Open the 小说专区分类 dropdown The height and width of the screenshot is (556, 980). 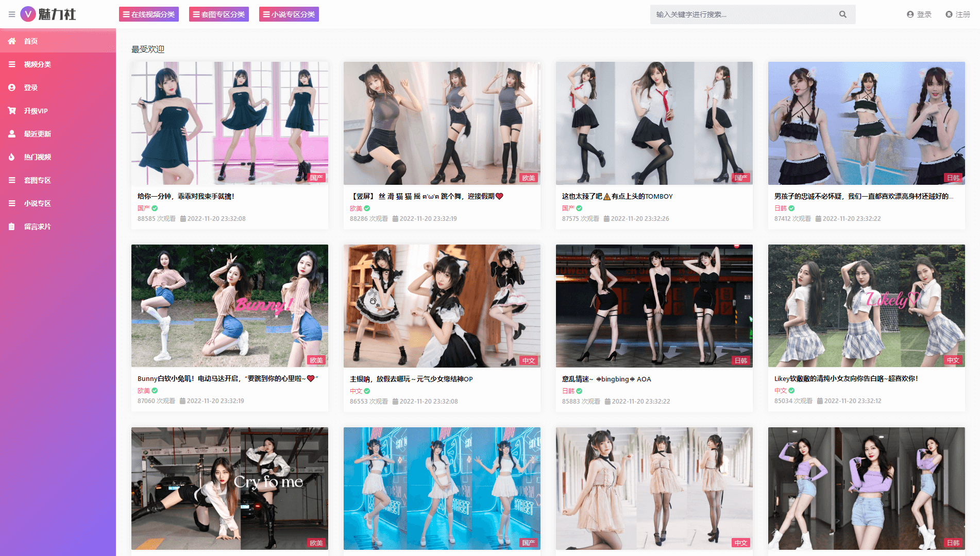289,14
